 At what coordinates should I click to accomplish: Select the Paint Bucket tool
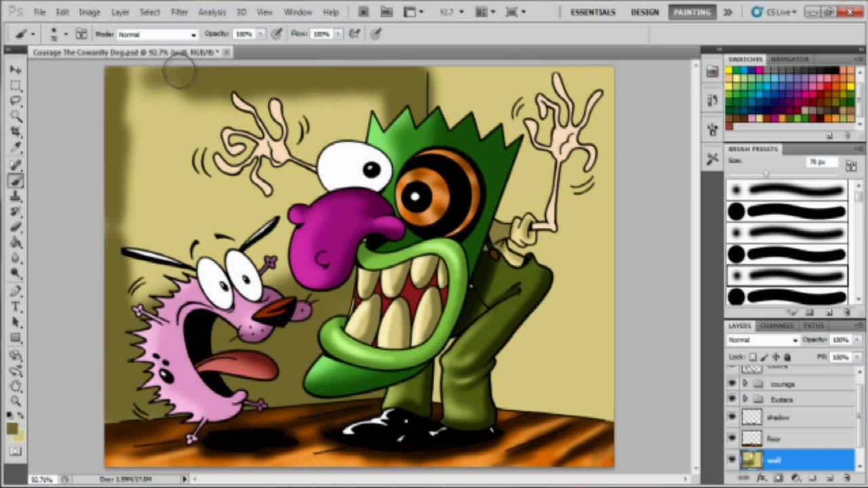pos(16,243)
